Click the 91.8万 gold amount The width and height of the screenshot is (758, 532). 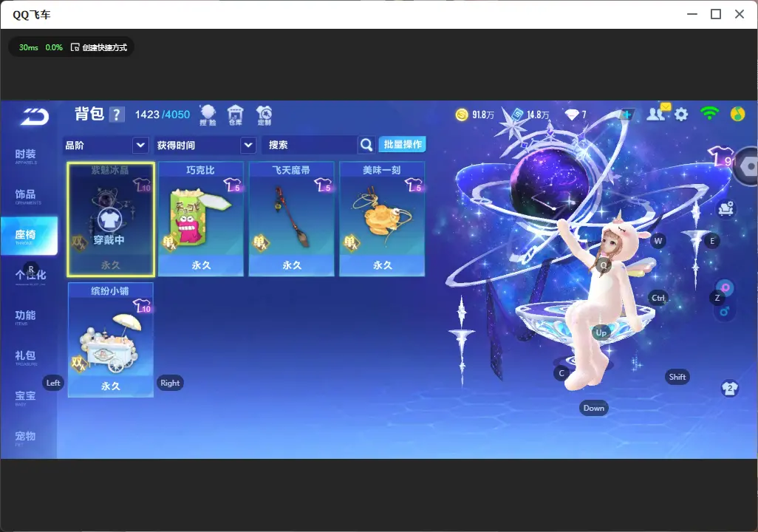coord(483,115)
